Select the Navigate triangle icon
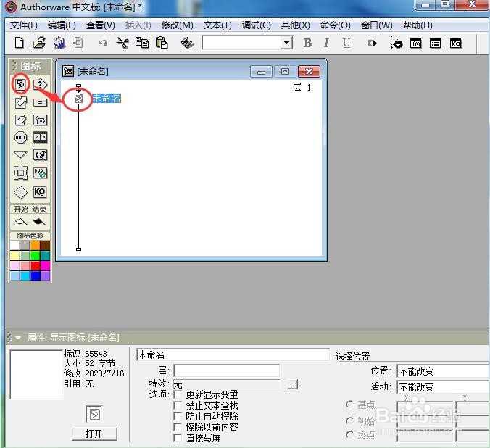 [x=20, y=154]
